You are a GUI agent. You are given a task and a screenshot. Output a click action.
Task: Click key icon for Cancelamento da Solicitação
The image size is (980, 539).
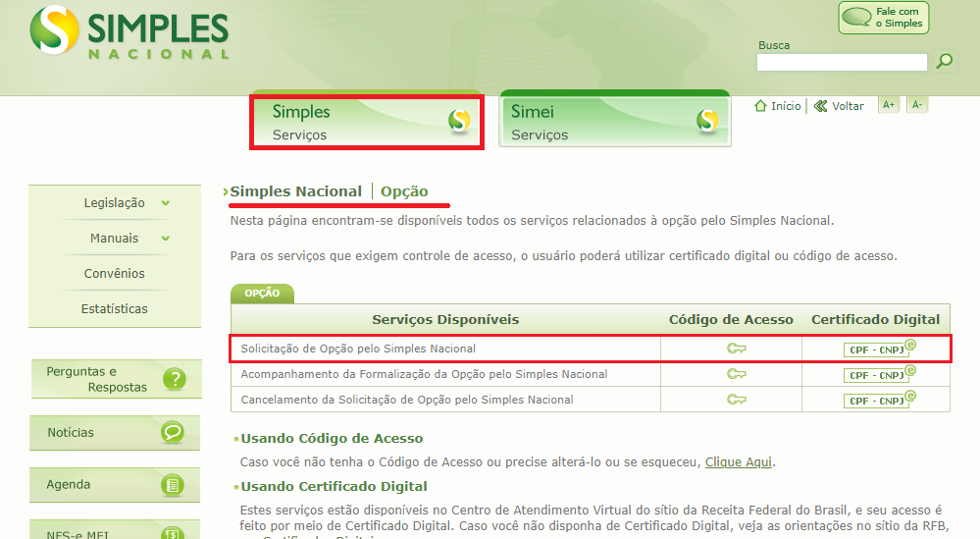point(737,400)
